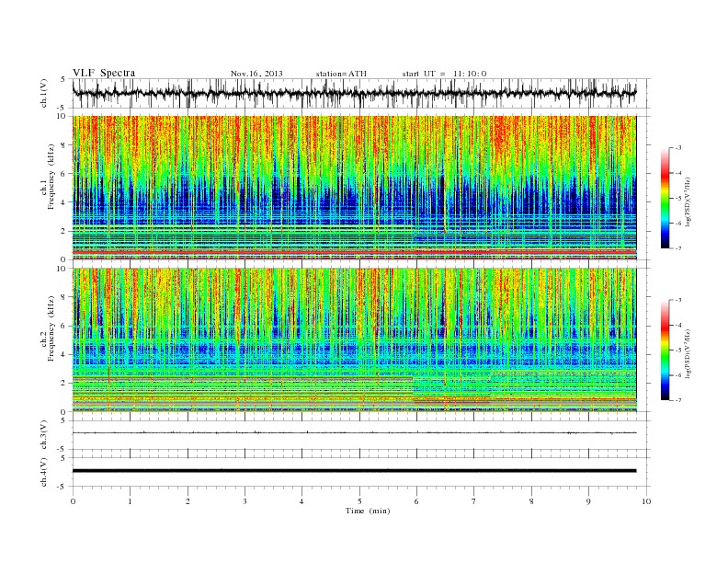Image resolution: width=728 pixels, height=563 pixels.
Task: Click the thick ch.4 voltage trace
Action: [x=354, y=471]
